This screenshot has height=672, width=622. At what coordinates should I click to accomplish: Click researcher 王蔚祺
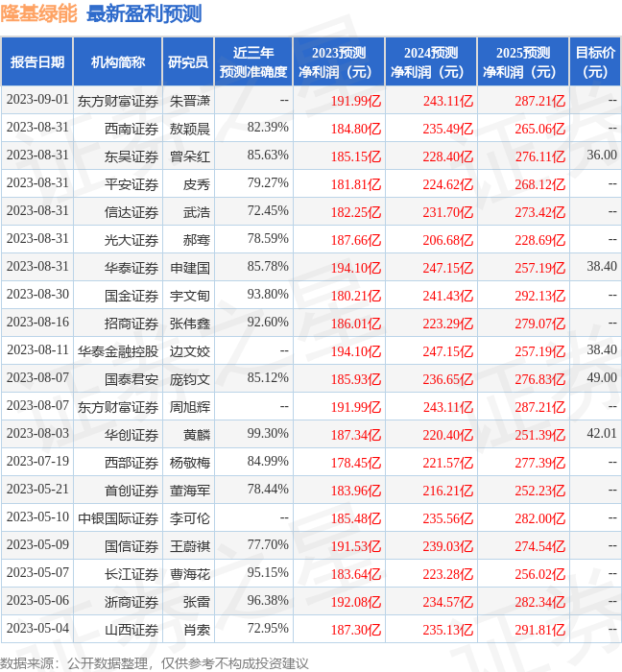click(x=190, y=546)
